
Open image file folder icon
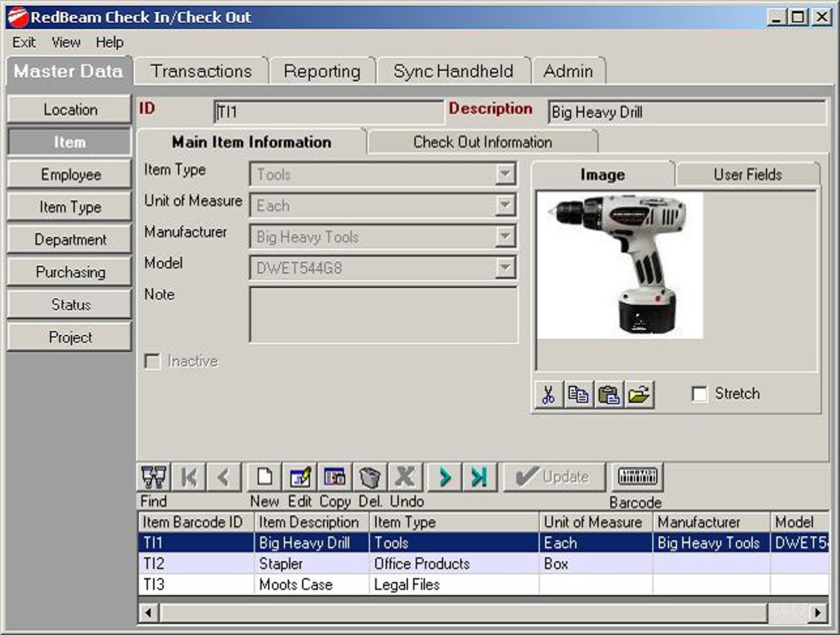[x=639, y=395]
